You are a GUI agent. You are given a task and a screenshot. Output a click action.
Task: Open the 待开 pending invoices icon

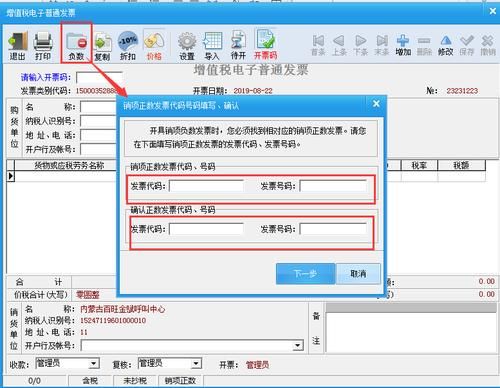click(238, 46)
